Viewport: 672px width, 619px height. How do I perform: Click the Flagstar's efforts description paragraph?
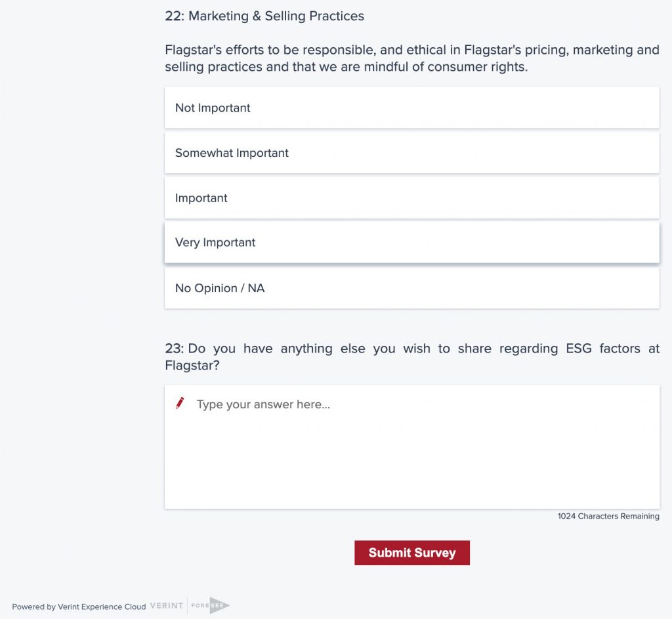(x=412, y=58)
